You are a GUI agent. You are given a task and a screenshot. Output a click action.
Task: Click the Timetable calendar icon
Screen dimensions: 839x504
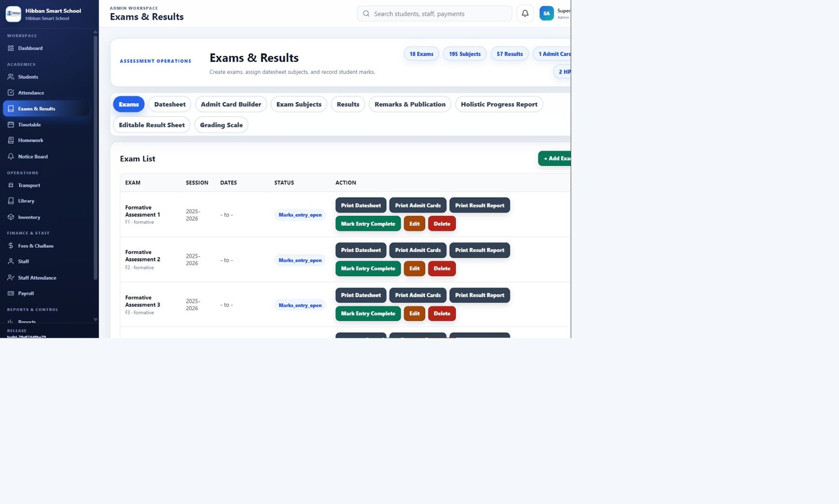(10, 125)
